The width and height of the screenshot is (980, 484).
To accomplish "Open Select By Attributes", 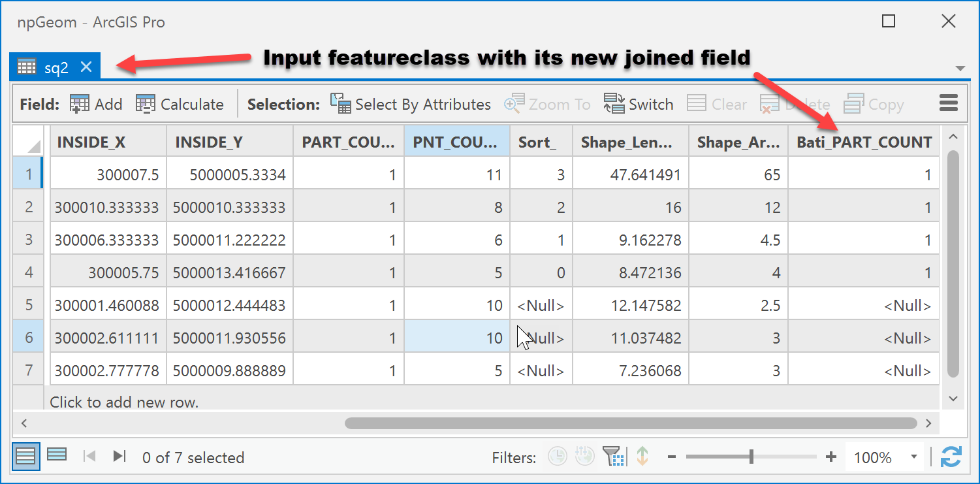I will coord(410,103).
